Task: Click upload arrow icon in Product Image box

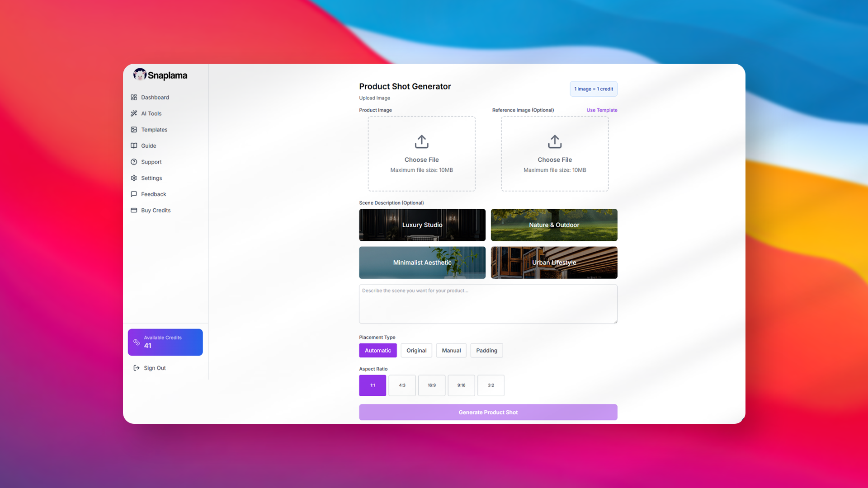Action: tap(421, 142)
